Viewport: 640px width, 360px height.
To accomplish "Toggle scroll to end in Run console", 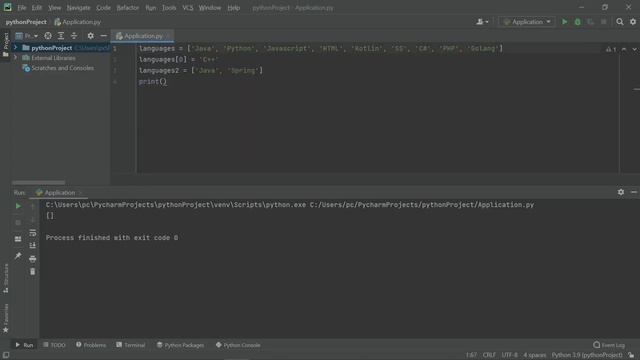I will pyautogui.click(x=33, y=245).
